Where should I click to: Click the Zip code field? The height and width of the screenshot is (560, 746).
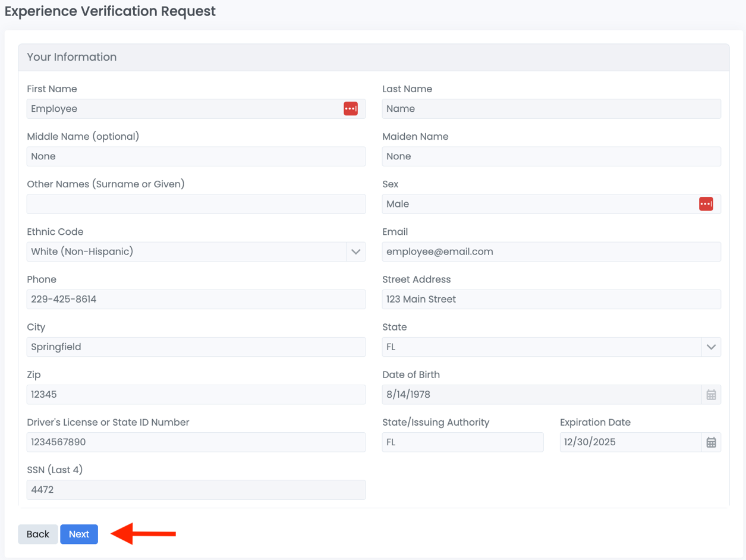(x=196, y=394)
